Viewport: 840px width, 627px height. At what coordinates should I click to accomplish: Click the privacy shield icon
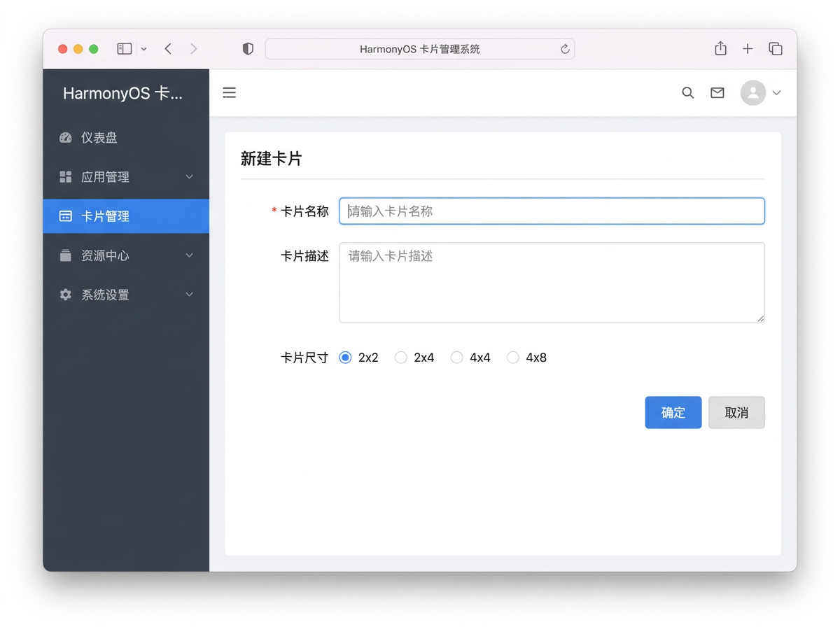(248, 49)
